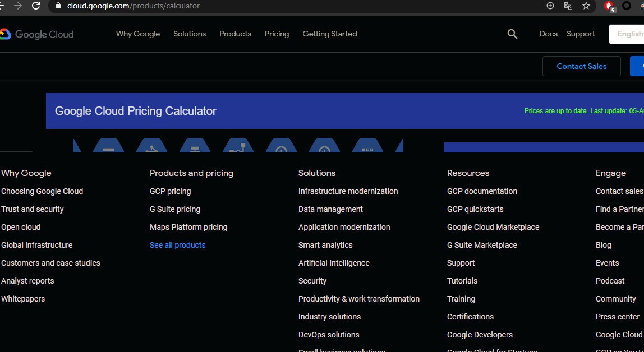Click the Google Cloud logo
Screen dimensions: 644x352
click(x=36, y=34)
